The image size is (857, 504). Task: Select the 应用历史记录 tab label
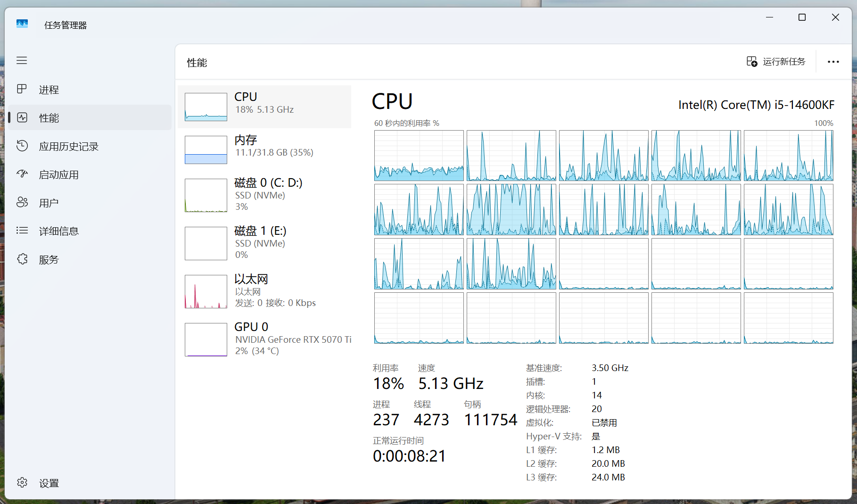coord(69,146)
